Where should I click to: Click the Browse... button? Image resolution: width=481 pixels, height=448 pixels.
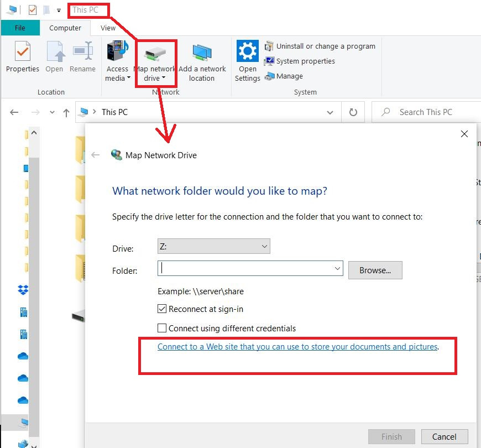(375, 270)
